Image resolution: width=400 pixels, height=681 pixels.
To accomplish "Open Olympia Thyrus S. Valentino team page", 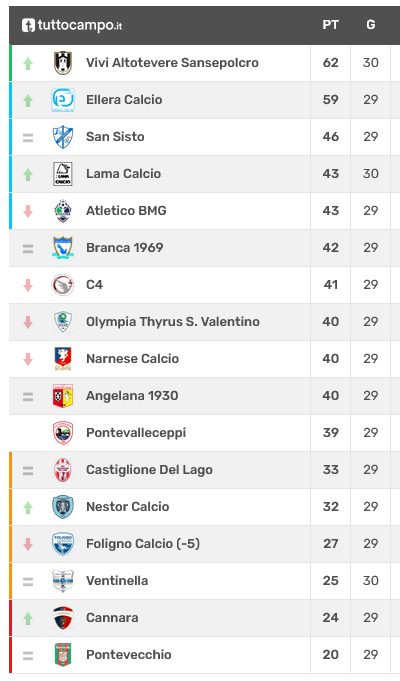I will (173, 322).
